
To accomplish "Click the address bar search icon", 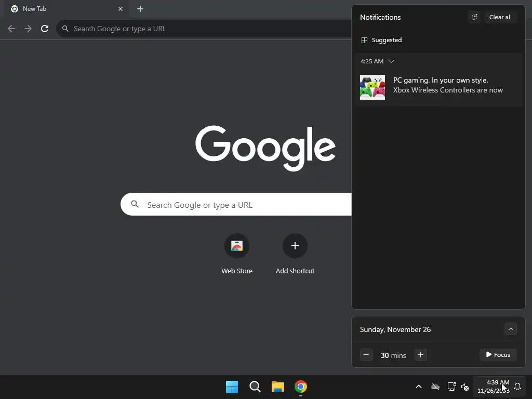I will pyautogui.click(x=65, y=29).
